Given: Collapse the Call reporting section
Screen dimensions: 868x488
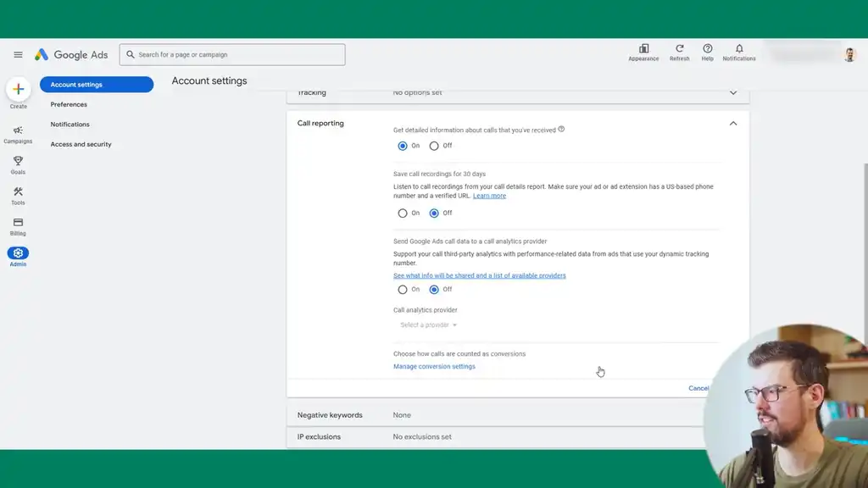Looking at the screenshot, I should [733, 124].
